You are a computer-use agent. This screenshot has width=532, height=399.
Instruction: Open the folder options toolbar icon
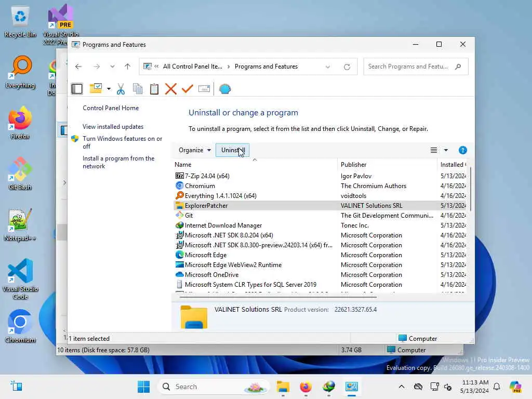(96, 89)
